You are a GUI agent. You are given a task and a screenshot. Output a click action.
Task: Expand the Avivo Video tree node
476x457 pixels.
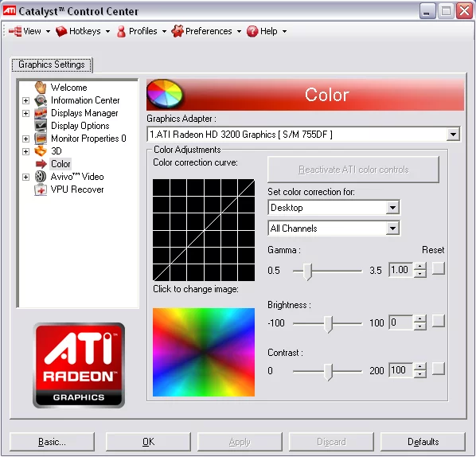(x=25, y=177)
